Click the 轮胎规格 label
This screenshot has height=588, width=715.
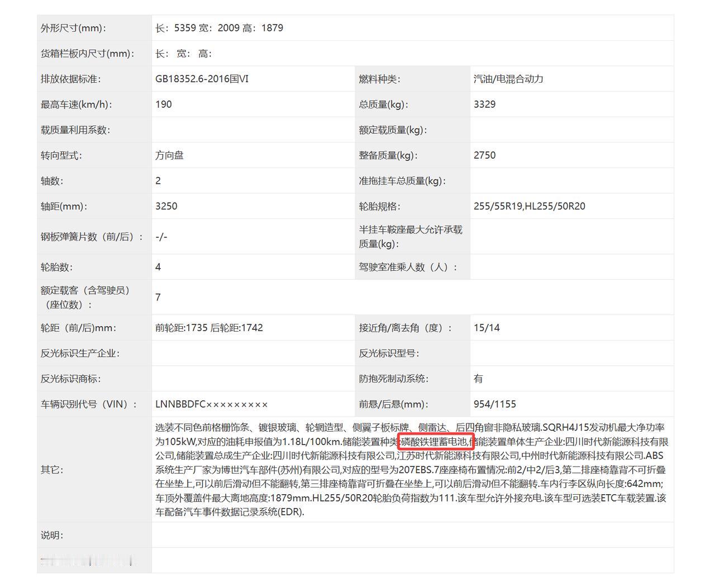tap(380, 207)
